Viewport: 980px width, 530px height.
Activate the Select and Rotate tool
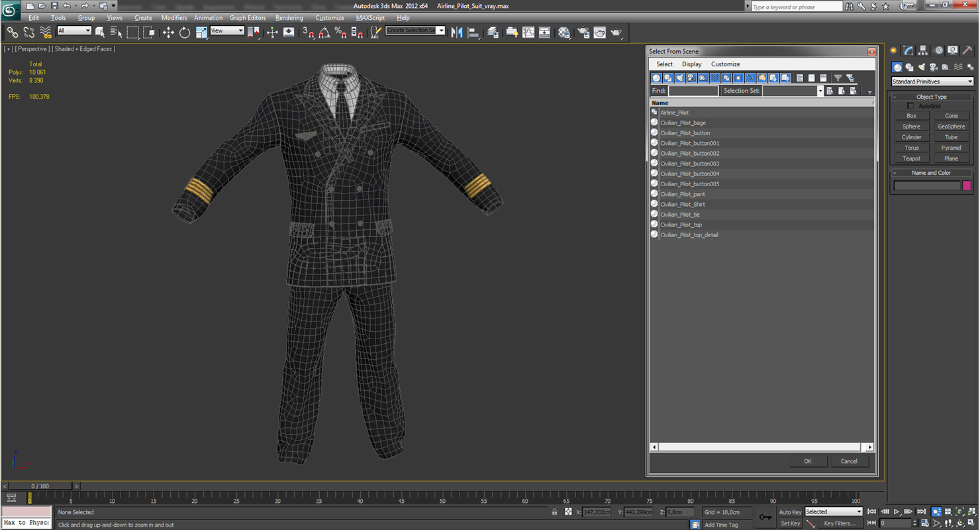(185, 32)
